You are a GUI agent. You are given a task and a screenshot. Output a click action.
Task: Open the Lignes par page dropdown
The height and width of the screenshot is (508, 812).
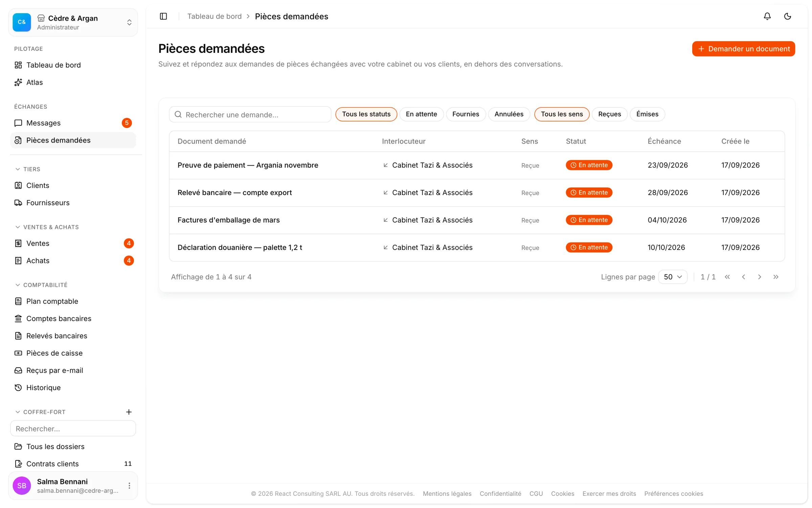pos(673,277)
